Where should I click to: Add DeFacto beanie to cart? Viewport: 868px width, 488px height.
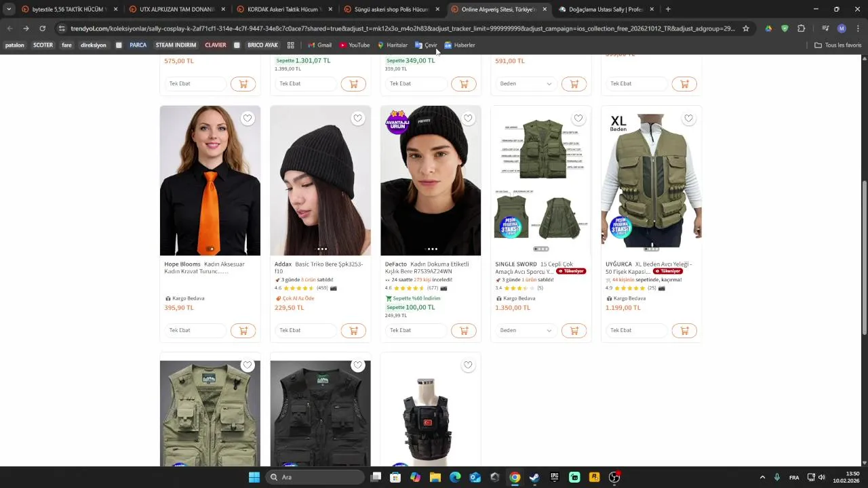pyautogui.click(x=464, y=331)
